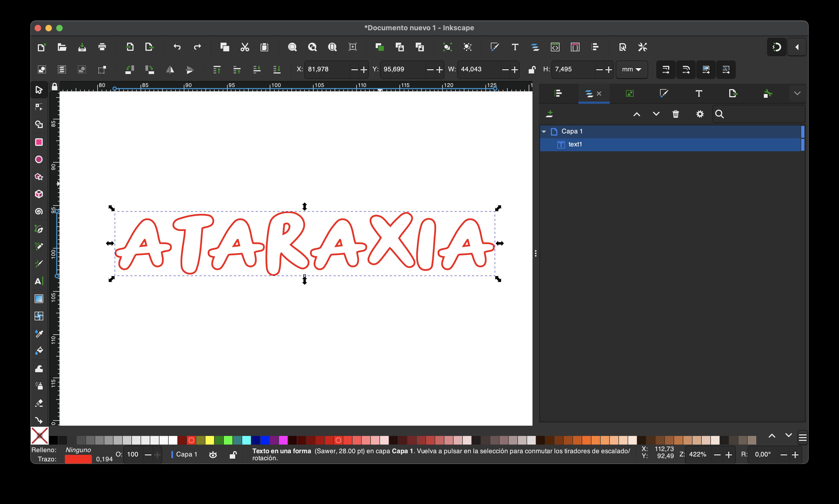Flip selection horizontally
Image resolution: width=839 pixels, height=504 pixels.
click(169, 70)
